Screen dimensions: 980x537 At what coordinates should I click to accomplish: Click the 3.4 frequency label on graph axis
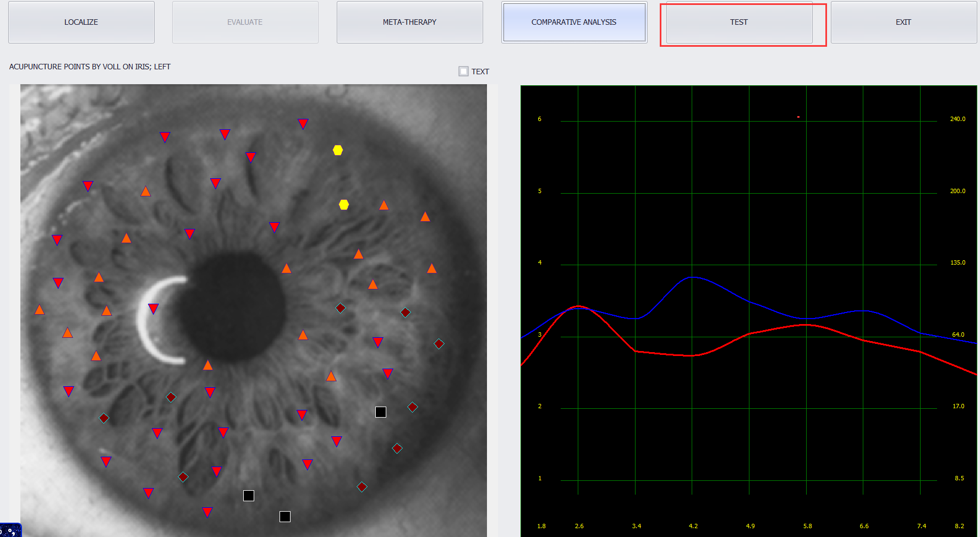[x=637, y=526]
